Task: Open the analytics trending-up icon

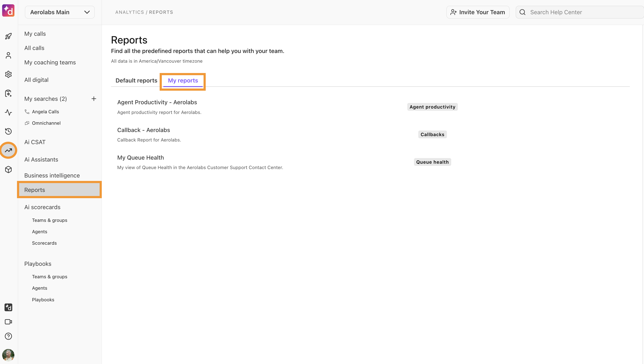Action: pyautogui.click(x=8, y=150)
